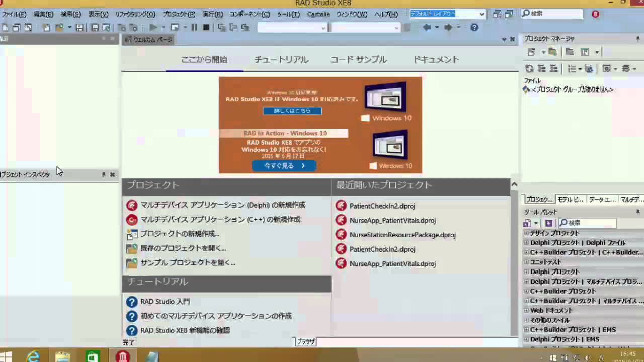Open the ファイル(F) menu

pos(14,14)
